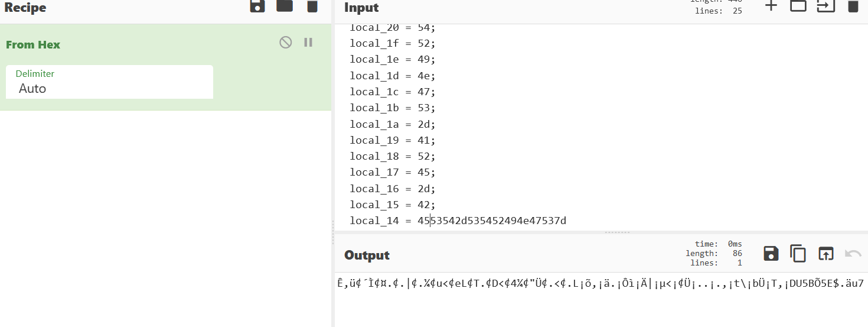Save the current recipe
This screenshot has width=868, height=327.
pos(257,6)
